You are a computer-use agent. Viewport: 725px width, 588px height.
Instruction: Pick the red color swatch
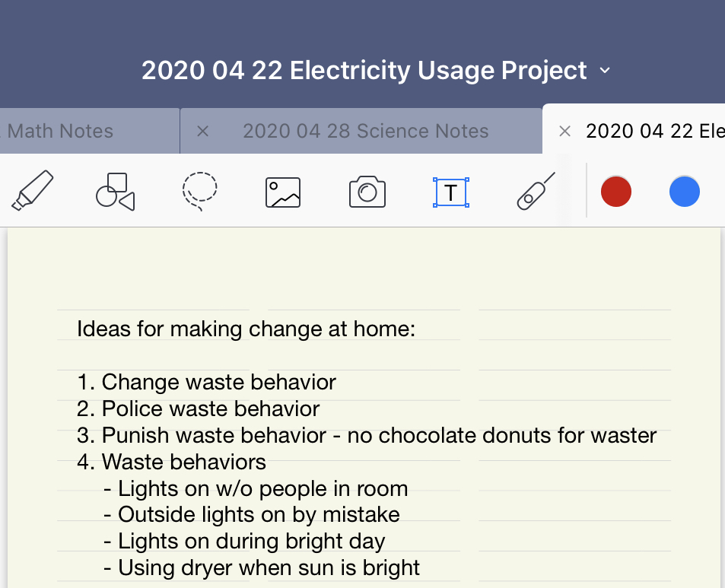click(616, 192)
